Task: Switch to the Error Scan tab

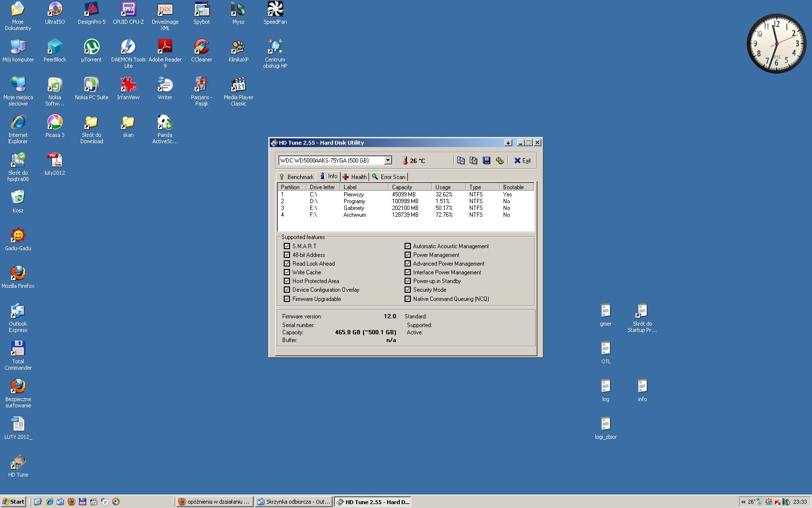Action: tap(389, 177)
